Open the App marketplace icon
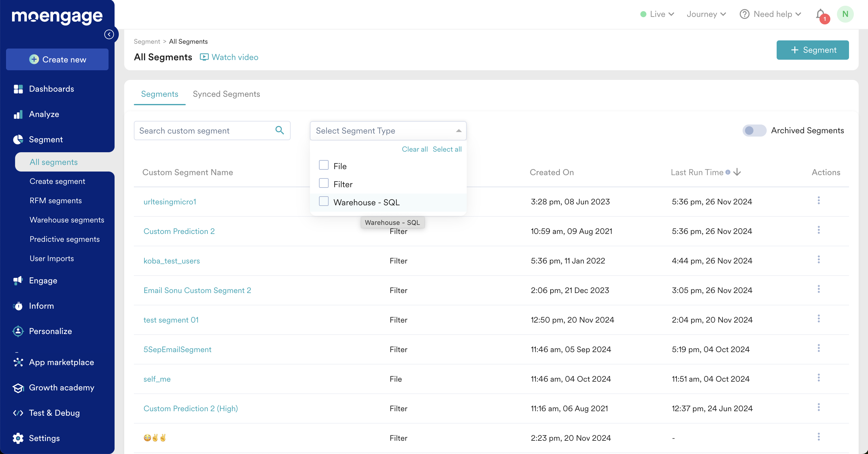 18,362
